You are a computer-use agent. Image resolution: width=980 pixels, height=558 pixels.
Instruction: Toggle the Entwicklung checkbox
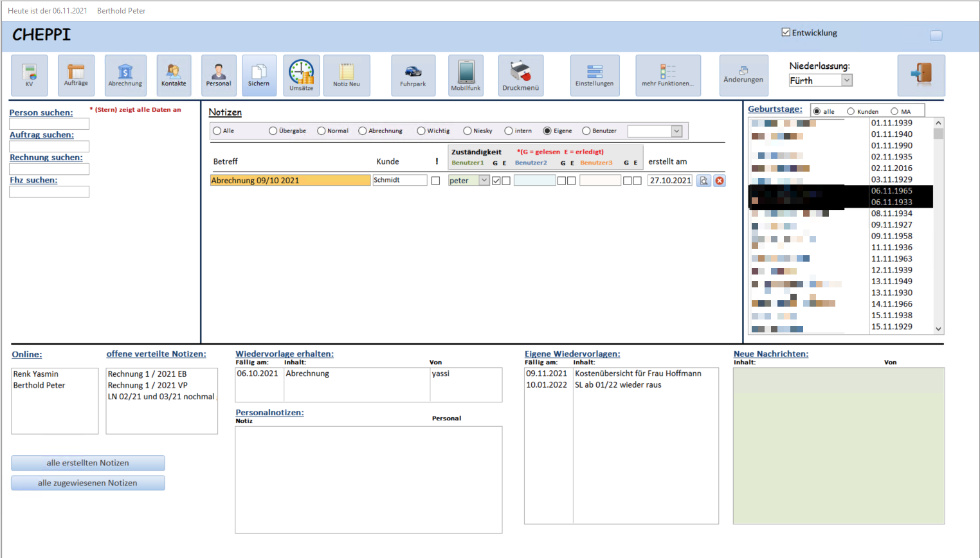click(786, 32)
